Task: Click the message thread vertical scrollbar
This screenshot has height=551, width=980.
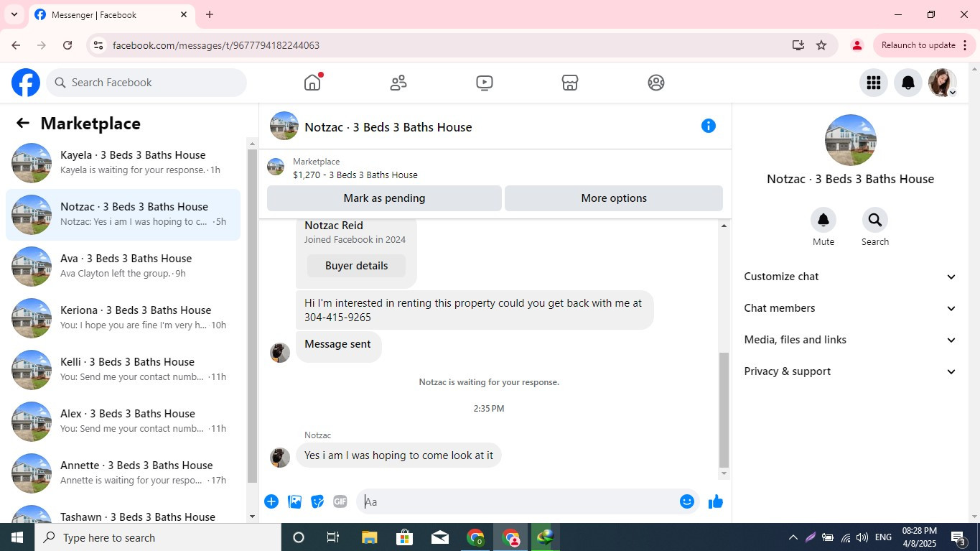Action: click(x=724, y=409)
